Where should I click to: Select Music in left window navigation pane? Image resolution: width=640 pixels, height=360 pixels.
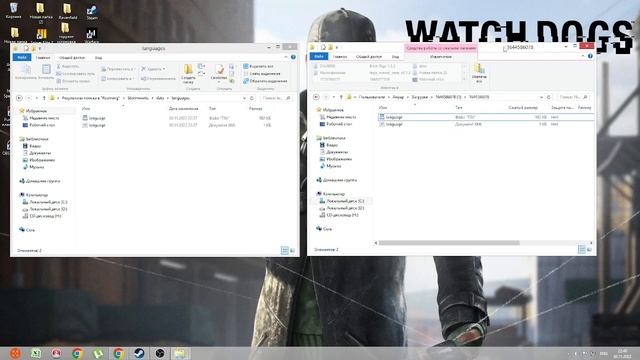click(33, 167)
